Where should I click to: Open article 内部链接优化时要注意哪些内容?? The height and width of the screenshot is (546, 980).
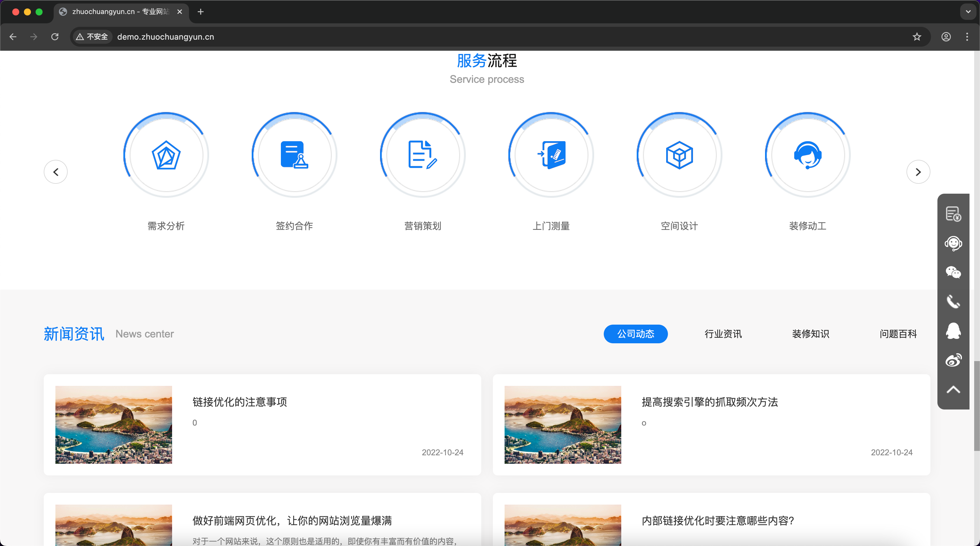click(x=717, y=521)
